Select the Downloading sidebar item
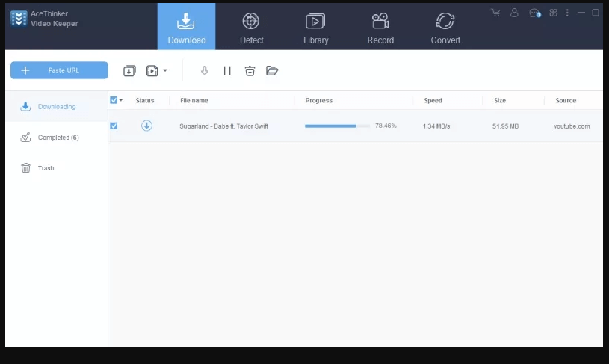 click(x=57, y=106)
